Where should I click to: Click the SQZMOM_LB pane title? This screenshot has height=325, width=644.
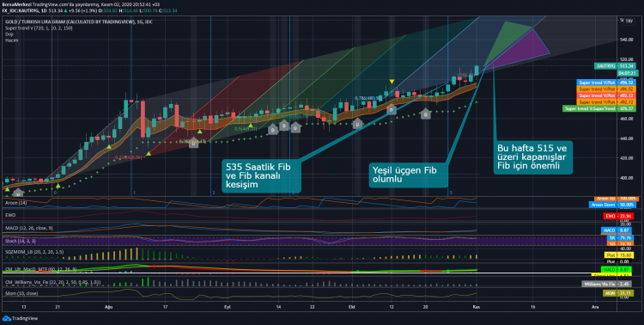[34, 252]
